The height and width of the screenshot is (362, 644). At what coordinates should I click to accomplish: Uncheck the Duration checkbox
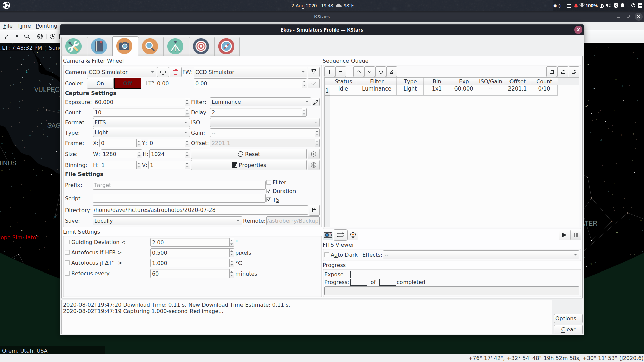269,191
